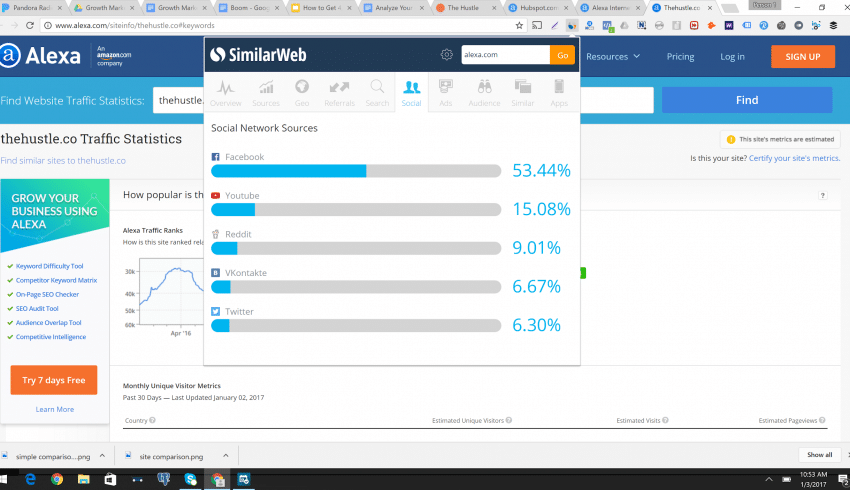Click the SimilarWeb logo
The height and width of the screenshot is (490, 850).
click(258, 55)
